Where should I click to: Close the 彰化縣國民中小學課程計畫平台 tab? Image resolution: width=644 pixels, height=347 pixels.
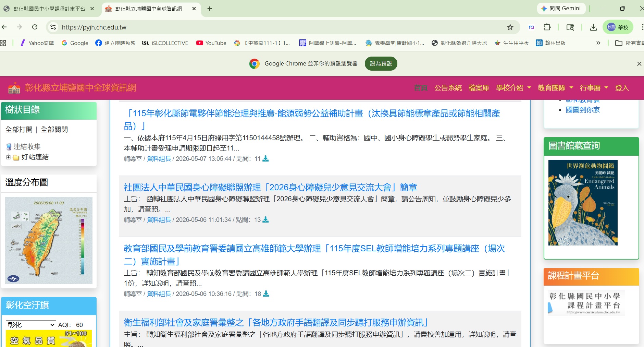click(92, 9)
